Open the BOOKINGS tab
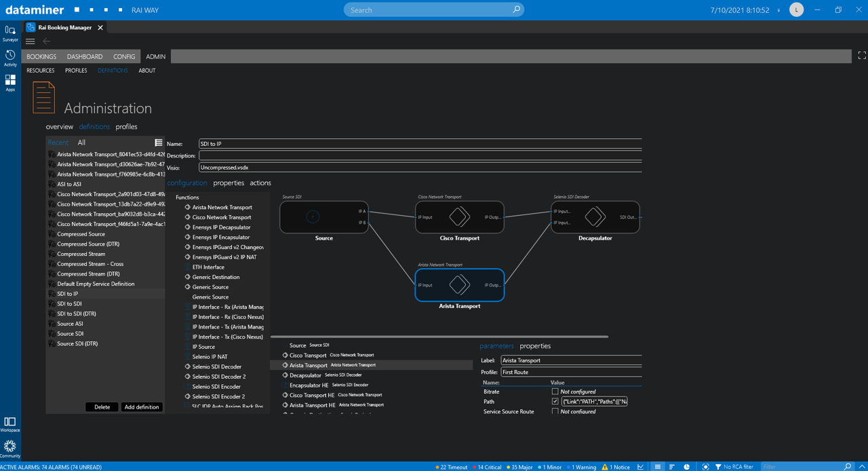 coord(41,56)
